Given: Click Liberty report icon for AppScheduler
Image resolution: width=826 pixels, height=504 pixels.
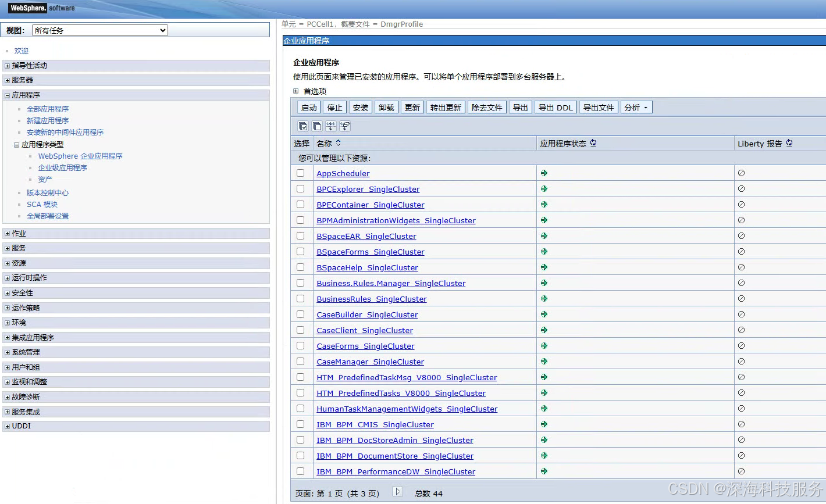Looking at the screenshot, I should (741, 173).
